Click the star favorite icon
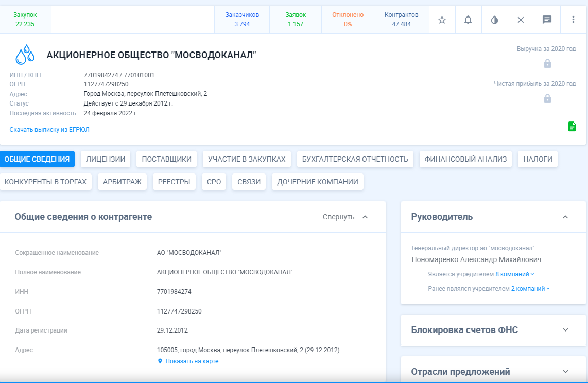 [x=442, y=20]
